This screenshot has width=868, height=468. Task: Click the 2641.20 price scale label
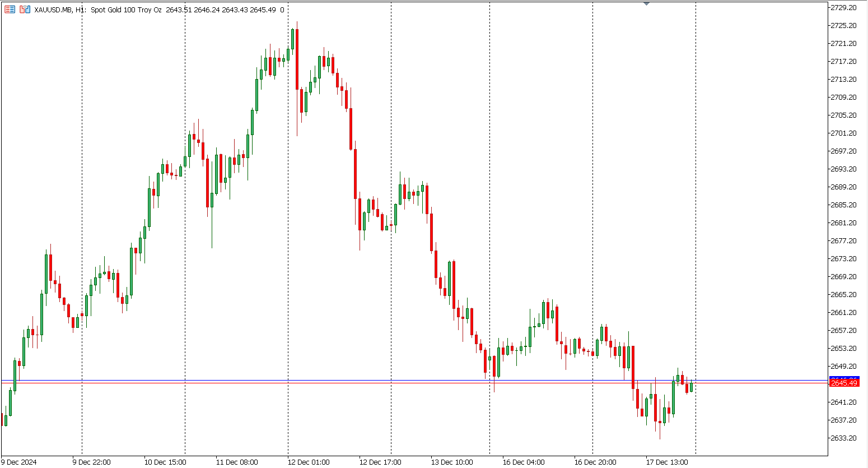[x=844, y=402]
